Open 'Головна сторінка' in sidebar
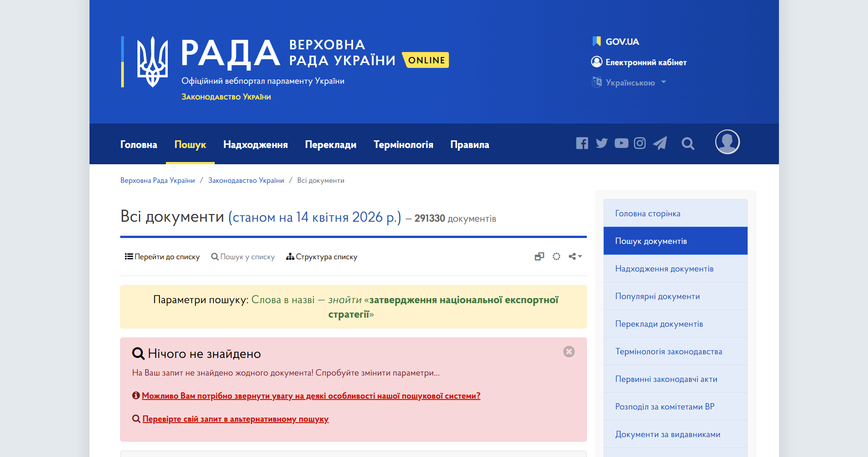Image resolution: width=868 pixels, height=457 pixels. (x=675, y=213)
